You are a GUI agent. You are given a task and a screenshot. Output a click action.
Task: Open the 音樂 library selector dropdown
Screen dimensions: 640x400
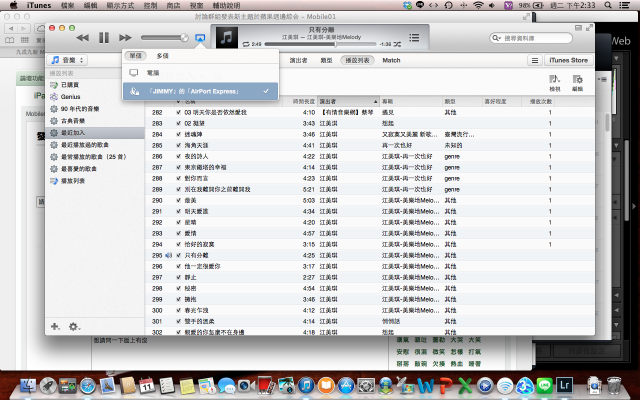(x=67, y=60)
